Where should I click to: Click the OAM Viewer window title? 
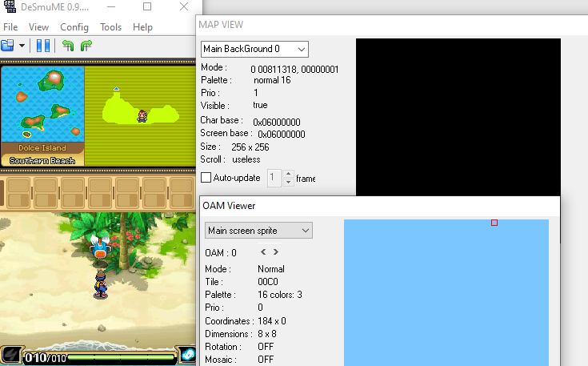coord(229,206)
